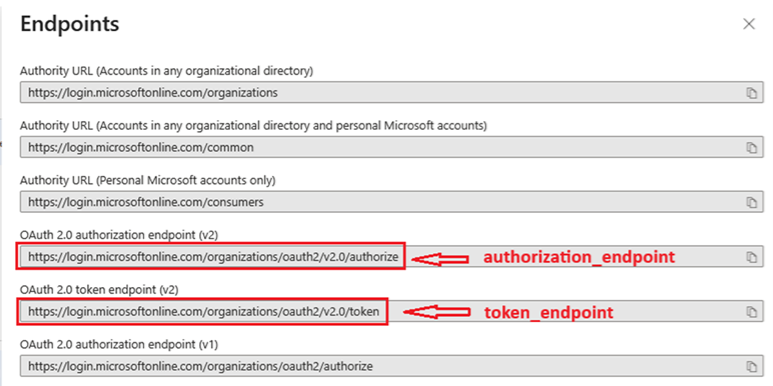Click the red token_endpoint annotation label

548,312
